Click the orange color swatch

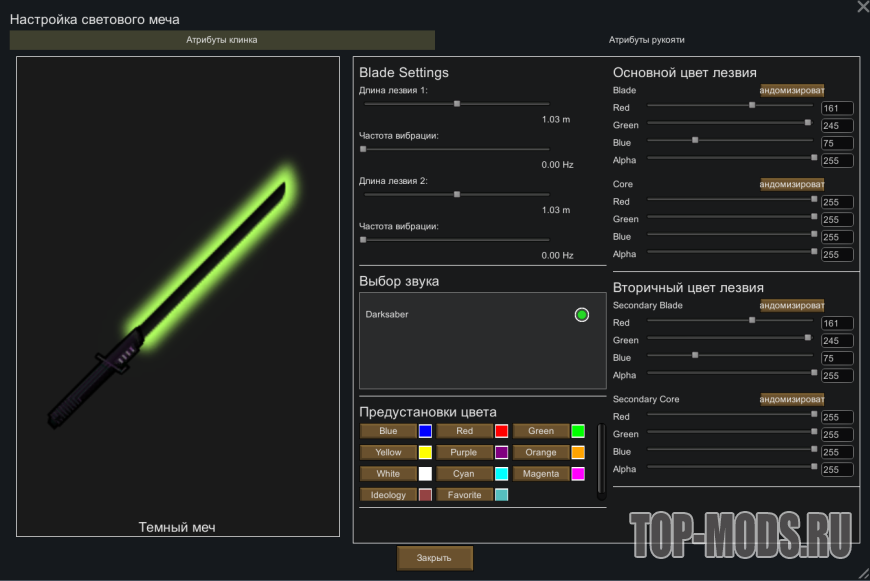point(578,453)
